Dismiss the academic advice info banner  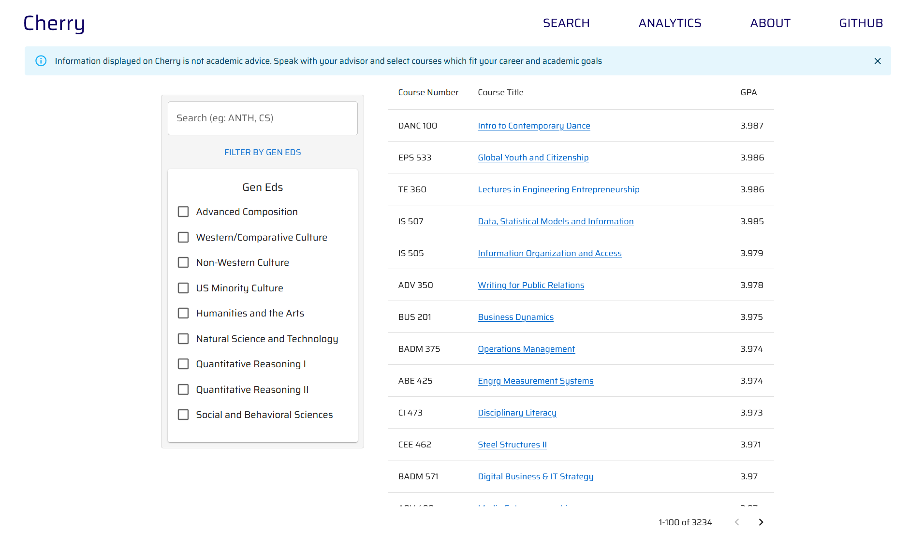pyautogui.click(x=877, y=61)
